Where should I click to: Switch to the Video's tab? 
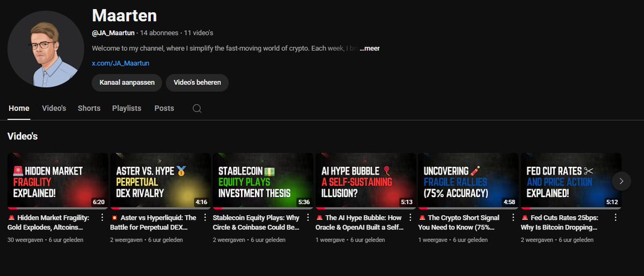point(54,108)
